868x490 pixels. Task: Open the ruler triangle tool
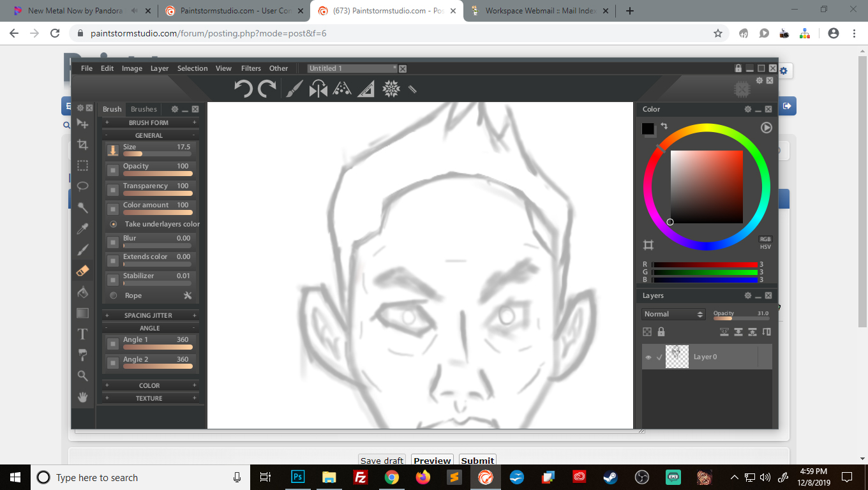366,89
